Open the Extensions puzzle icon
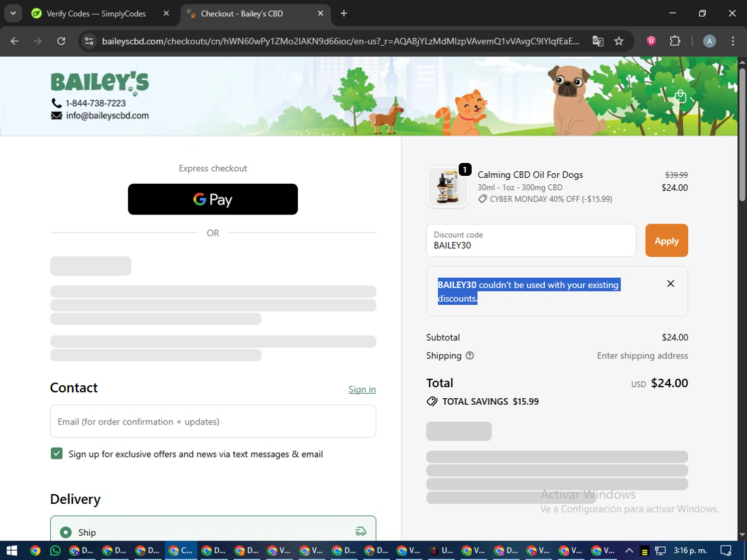 click(x=675, y=41)
